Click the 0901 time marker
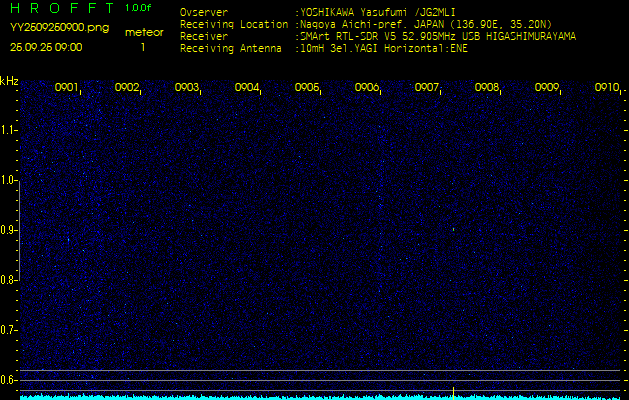The width and height of the screenshot is (629, 400). [66, 87]
